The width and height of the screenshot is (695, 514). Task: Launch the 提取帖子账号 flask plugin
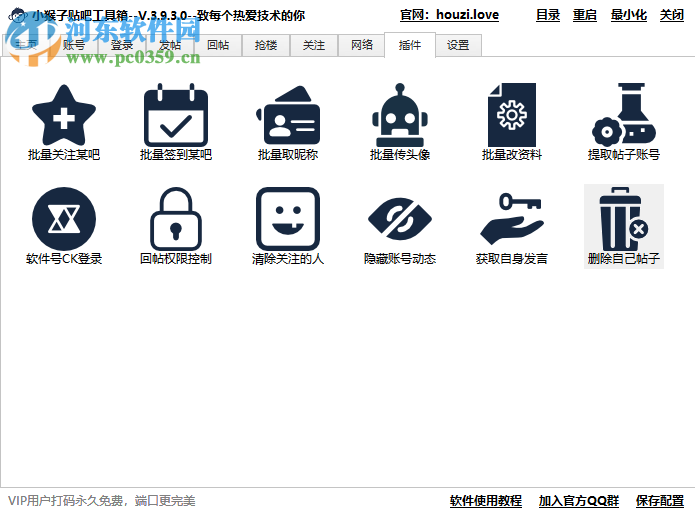click(624, 122)
